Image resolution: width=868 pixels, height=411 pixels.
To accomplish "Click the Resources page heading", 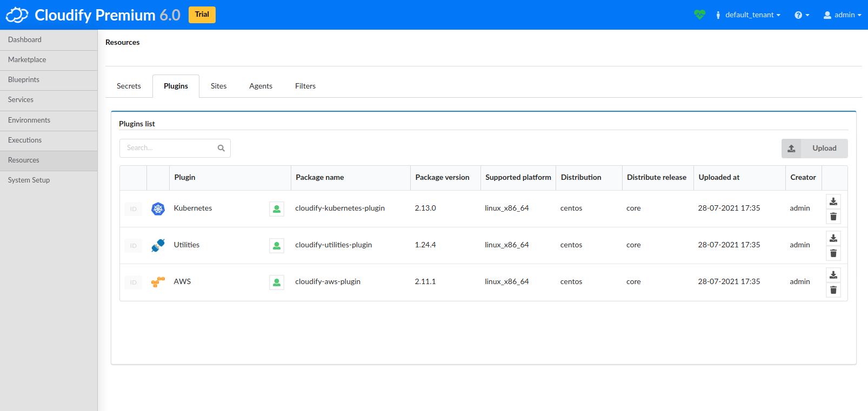I will [x=123, y=43].
